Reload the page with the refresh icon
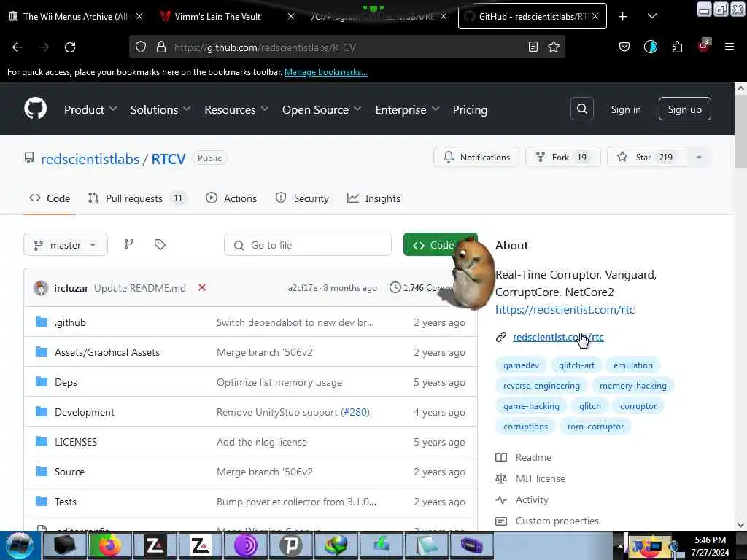747x560 pixels. pos(70,47)
